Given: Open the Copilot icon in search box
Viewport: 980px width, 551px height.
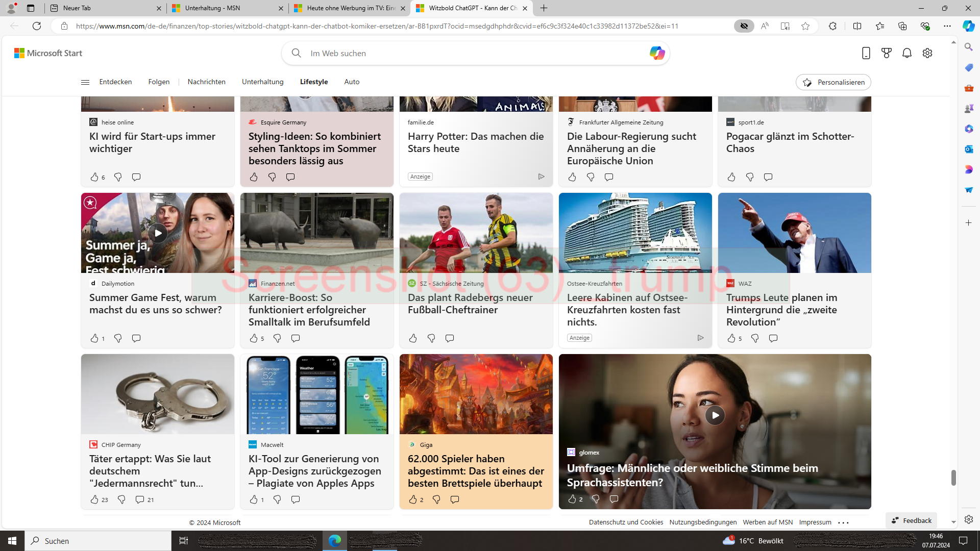Looking at the screenshot, I should (657, 53).
